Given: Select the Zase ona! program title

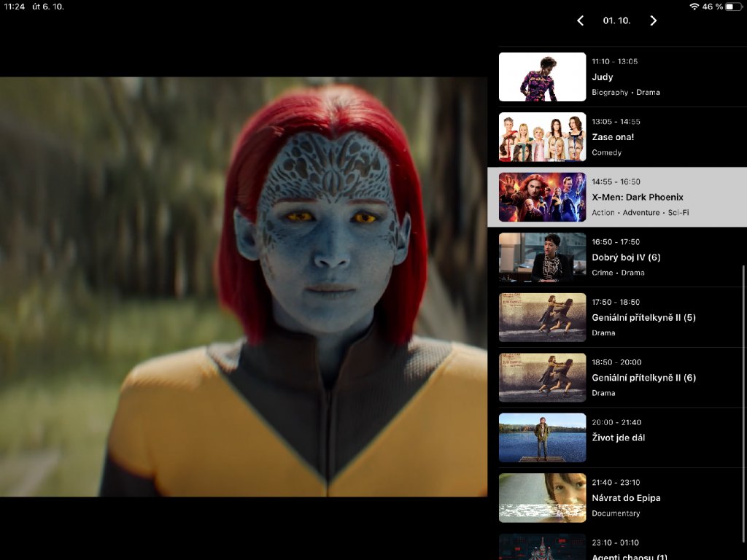Looking at the screenshot, I should click(x=613, y=137).
